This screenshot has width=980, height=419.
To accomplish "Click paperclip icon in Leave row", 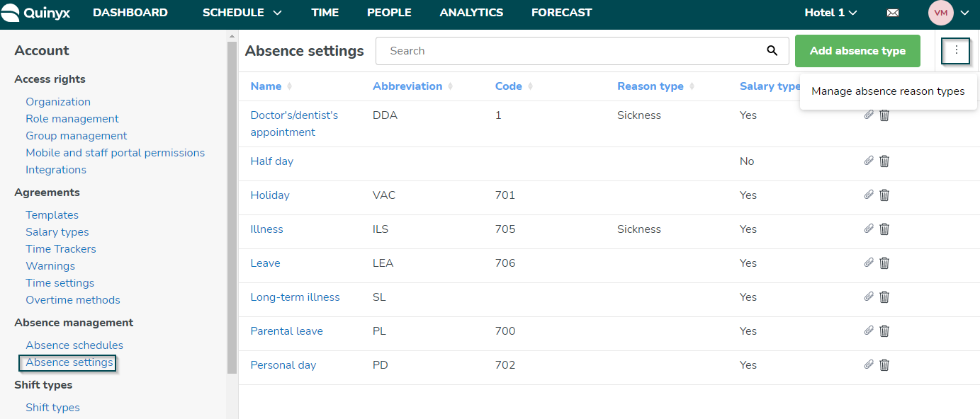I will pyautogui.click(x=869, y=263).
